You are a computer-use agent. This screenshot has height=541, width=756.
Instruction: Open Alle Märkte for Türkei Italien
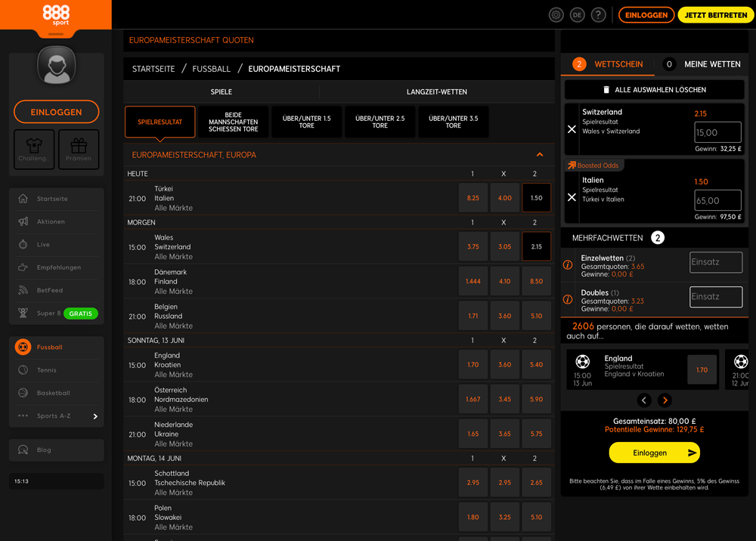tap(174, 208)
